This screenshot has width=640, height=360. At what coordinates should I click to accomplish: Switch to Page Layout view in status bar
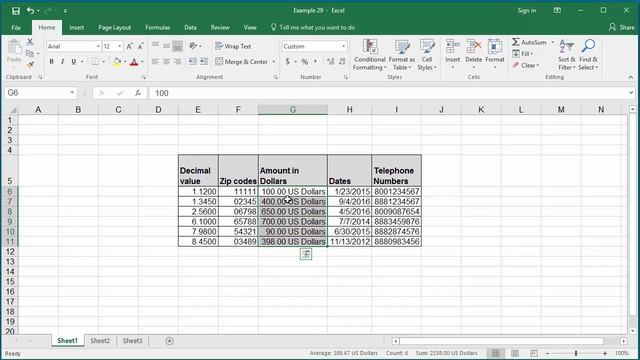pyautogui.click(x=515, y=353)
